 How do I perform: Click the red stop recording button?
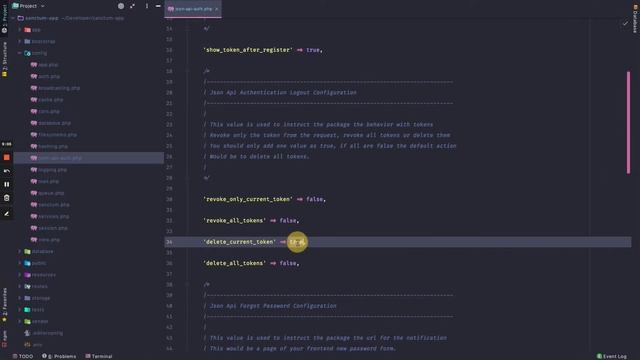point(7,157)
